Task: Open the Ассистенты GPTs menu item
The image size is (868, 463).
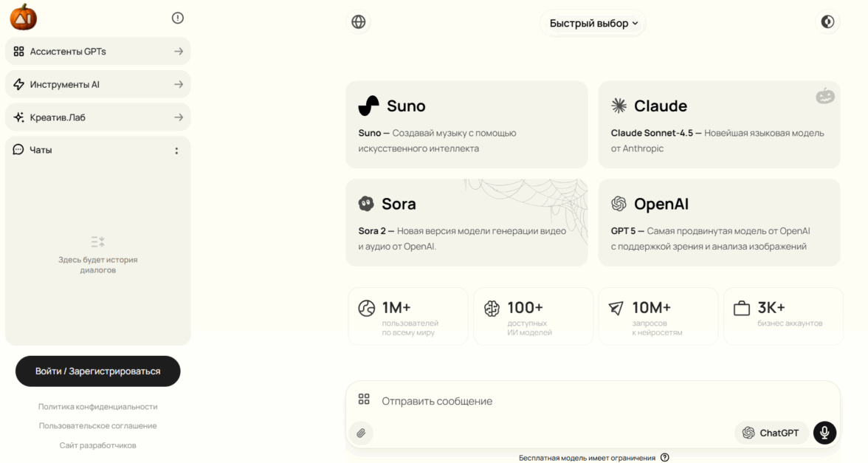Action: (97, 52)
